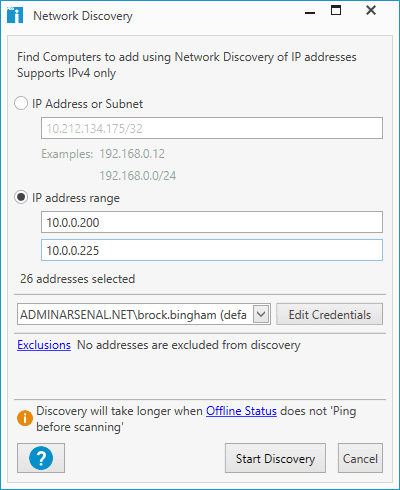This screenshot has width=400, height=490.
Task: Open the Exclusions link
Action: [x=44, y=345]
